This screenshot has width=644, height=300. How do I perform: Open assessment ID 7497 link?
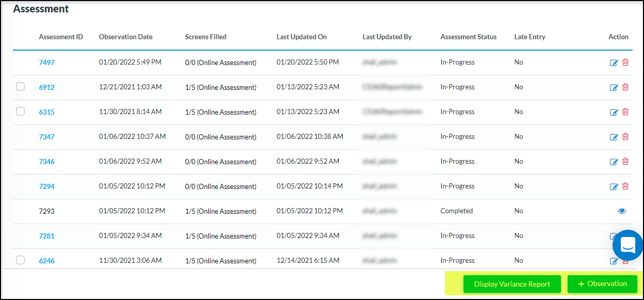[x=46, y=62]
